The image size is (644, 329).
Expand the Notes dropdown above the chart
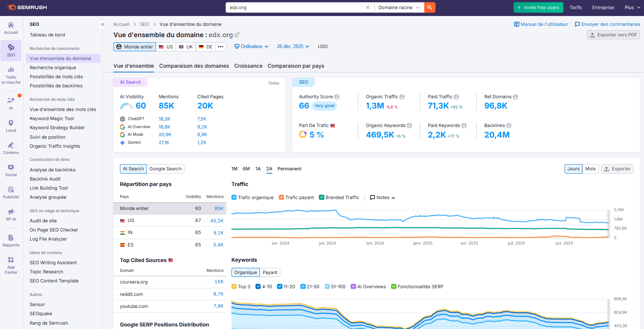click(382, 197)
